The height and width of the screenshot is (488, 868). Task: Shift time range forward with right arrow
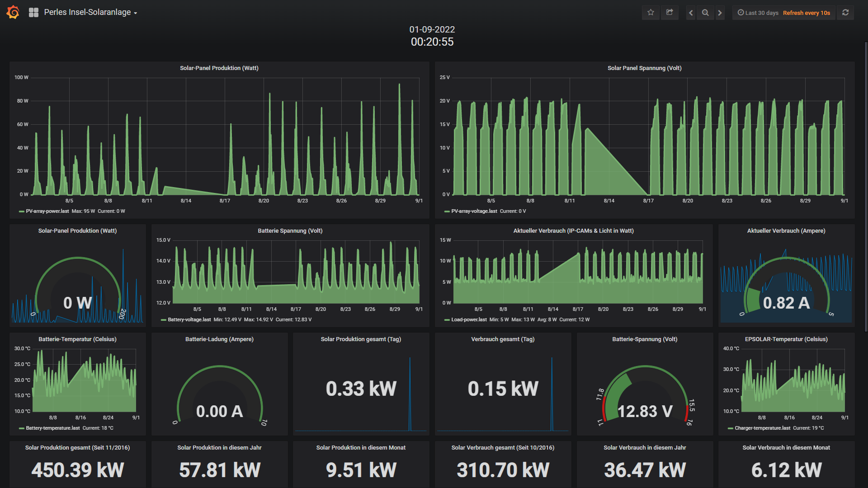720,13
